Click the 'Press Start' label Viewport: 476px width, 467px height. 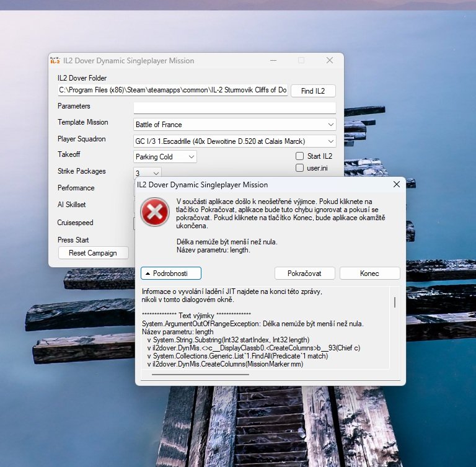click(73, 240)
